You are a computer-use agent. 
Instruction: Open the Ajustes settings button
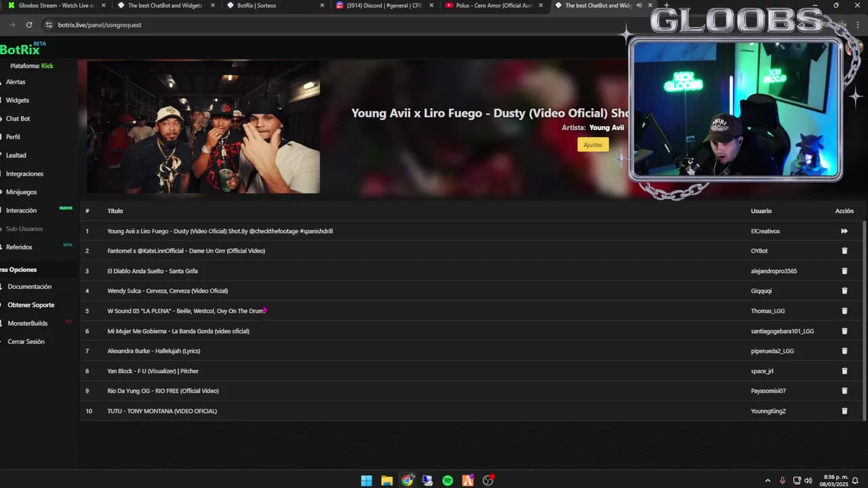click(x=593, y=144)
